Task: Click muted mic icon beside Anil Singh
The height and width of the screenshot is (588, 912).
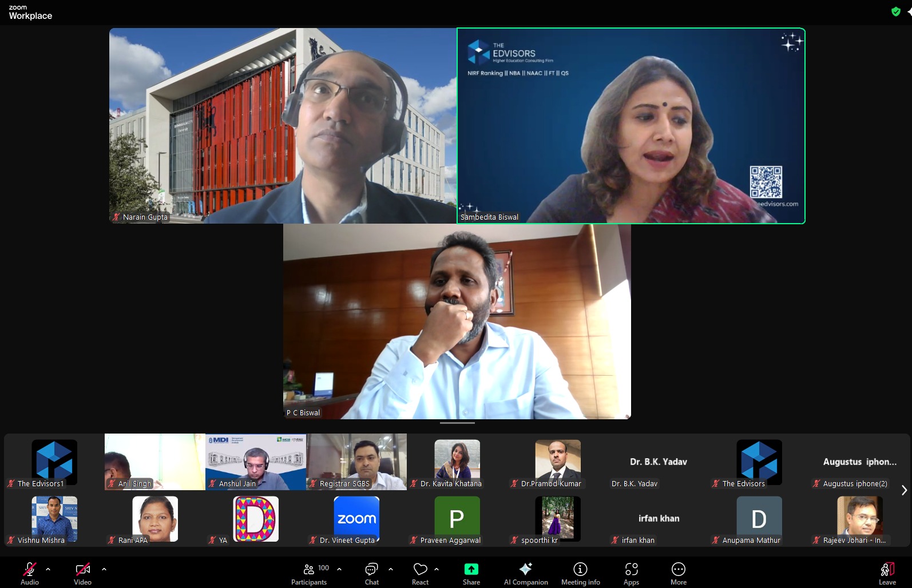Action: pos(112,483)
